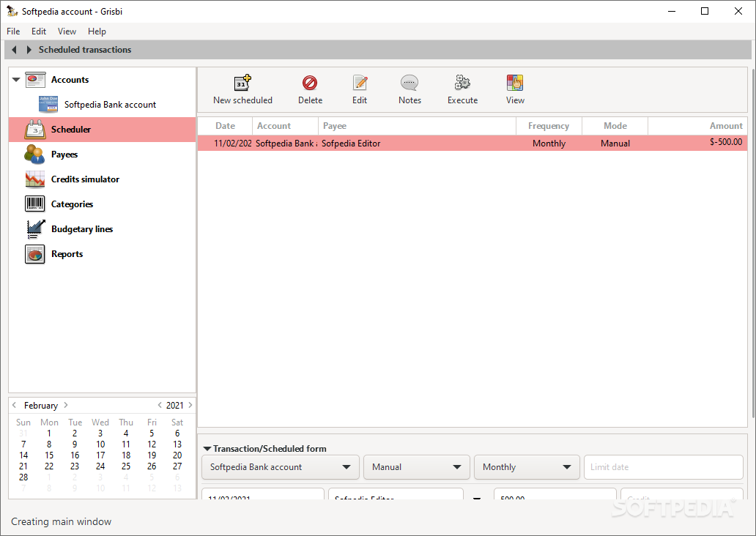
Task: Click the Categories barcode icon
Action: [34, 204]
